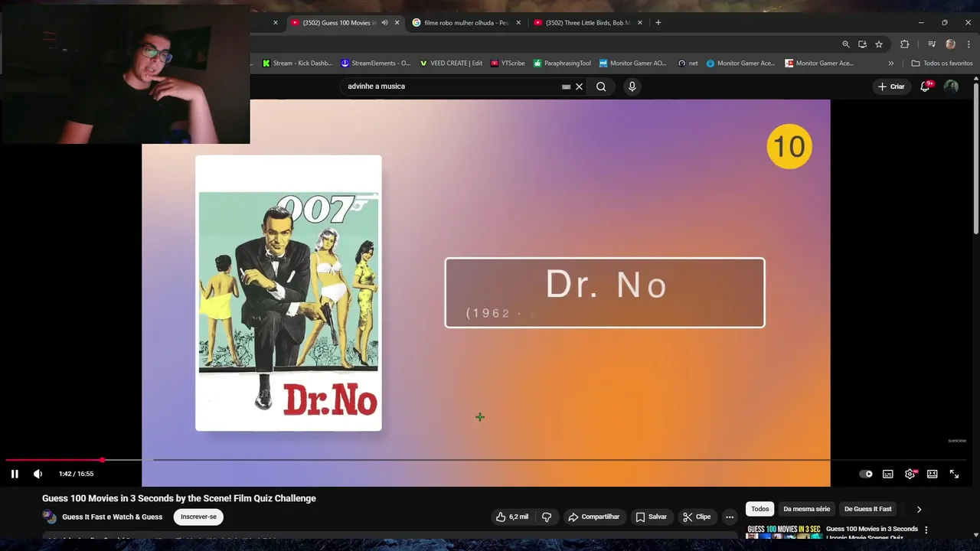The height and width of the screenshot is (551, 980).
Task: Save the video with Salvar
Action: point(652,517)
